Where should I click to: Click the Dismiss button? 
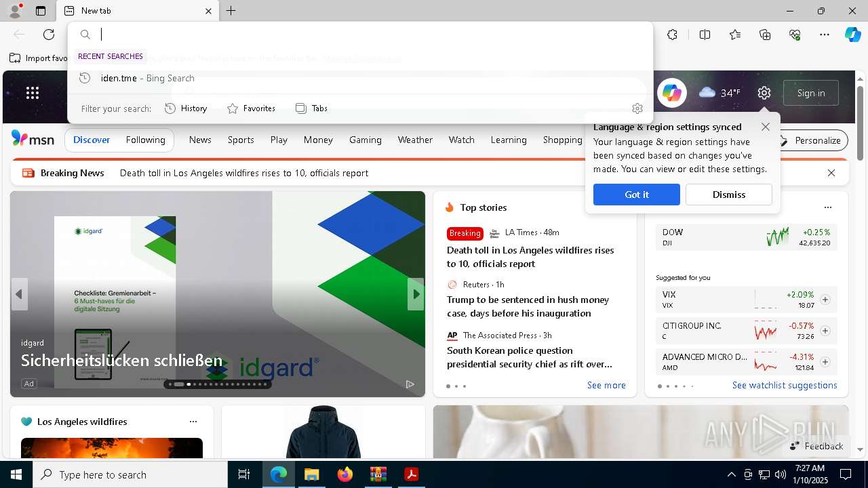(729, 195)
